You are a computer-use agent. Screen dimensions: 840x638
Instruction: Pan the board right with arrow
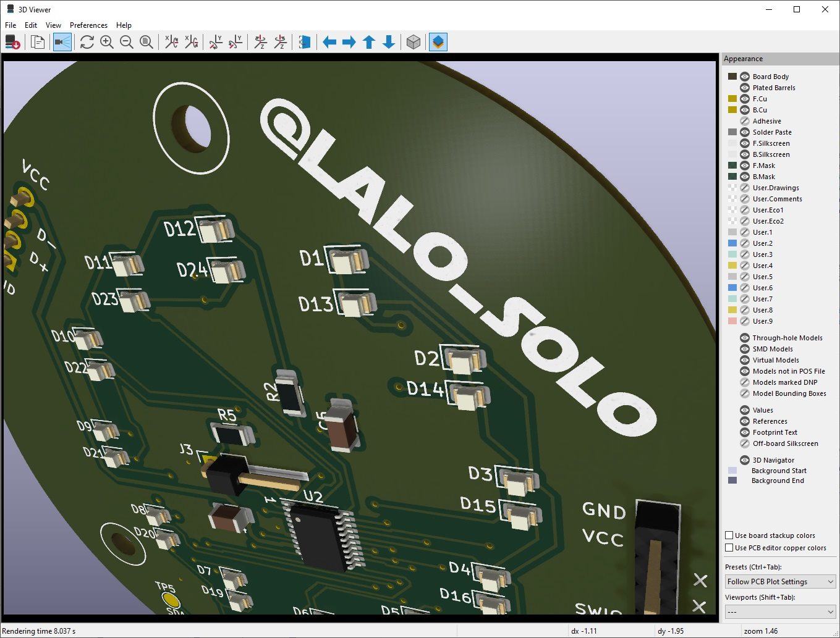(x=349, y=42)
